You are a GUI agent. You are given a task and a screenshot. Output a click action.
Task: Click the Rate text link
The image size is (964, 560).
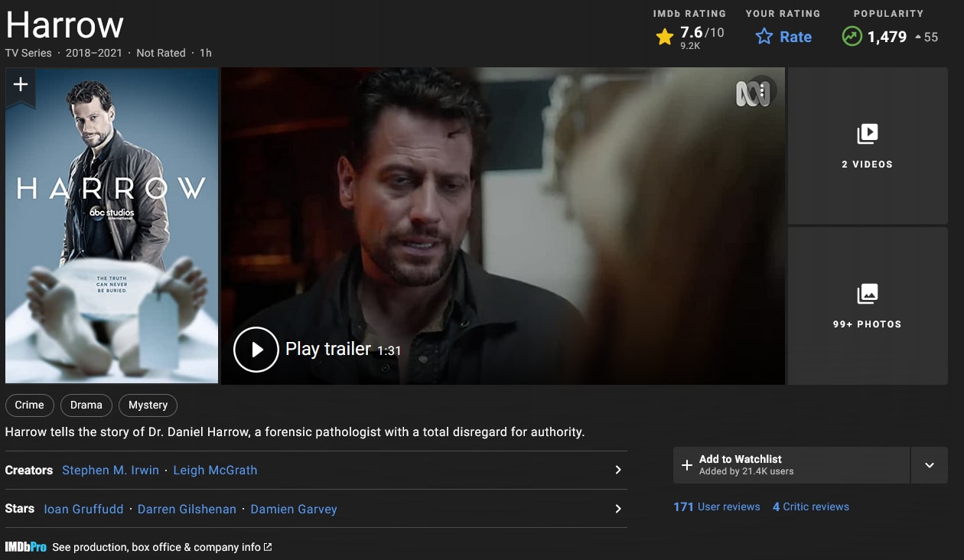[796, 37]
